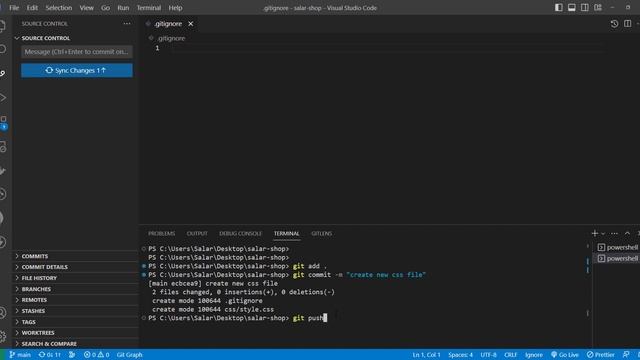640x360 pixels.
Task: Expand the REMOTES section
Action: pos(76,300)
